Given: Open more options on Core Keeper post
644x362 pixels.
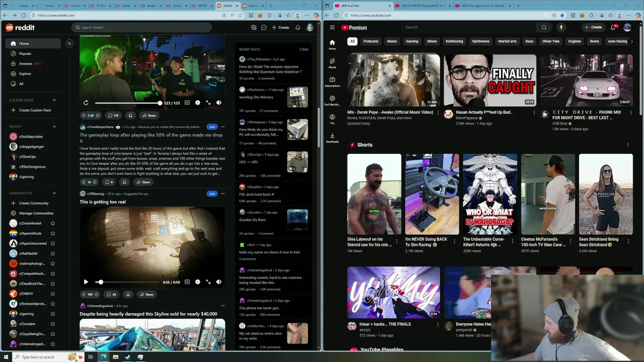Looking at the screenshot, I should coord(223,127).
